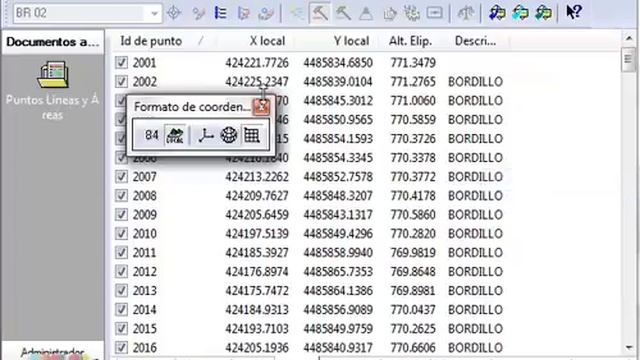Select the highlighted hammer tool icon

pos(320,13)
